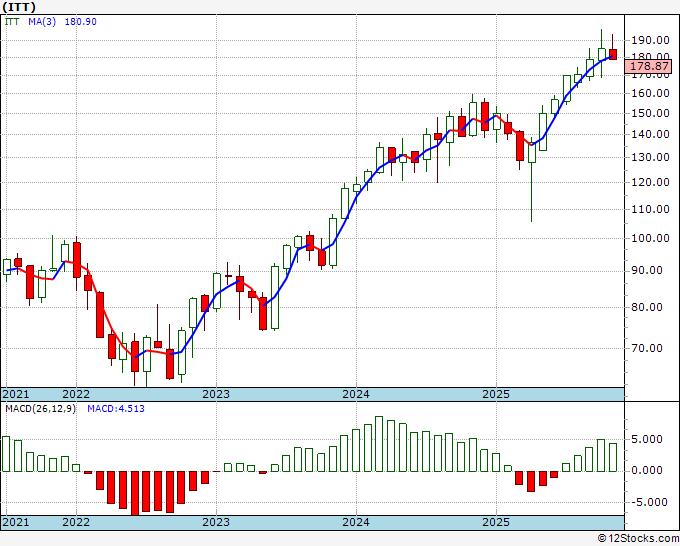
Task: Click the (ITT) ticker title
Action: pos(19,7)
